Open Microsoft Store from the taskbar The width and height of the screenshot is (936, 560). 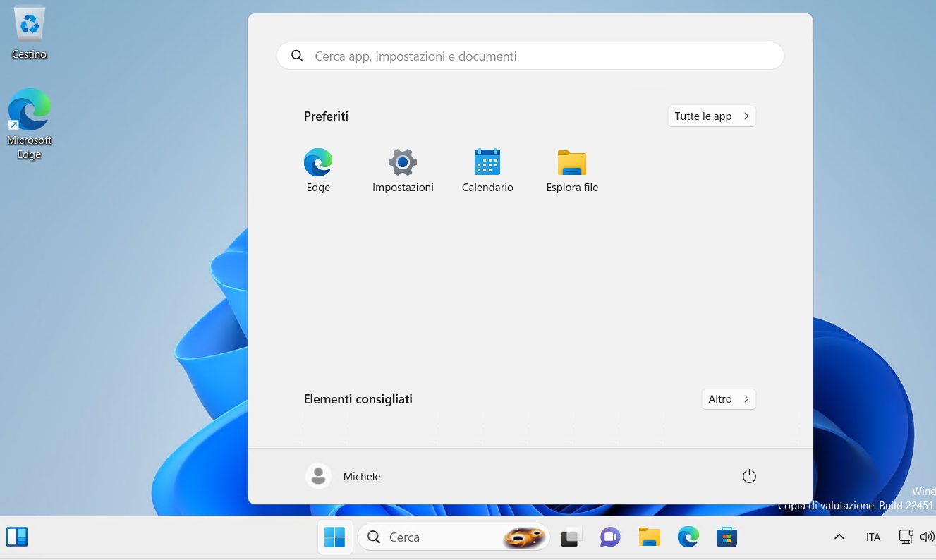coord(727,537)
